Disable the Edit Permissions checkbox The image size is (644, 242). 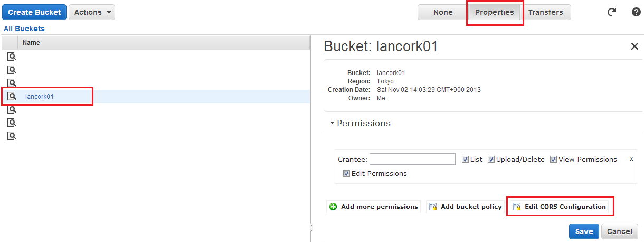pyautogui.click(x=346, y=173)
